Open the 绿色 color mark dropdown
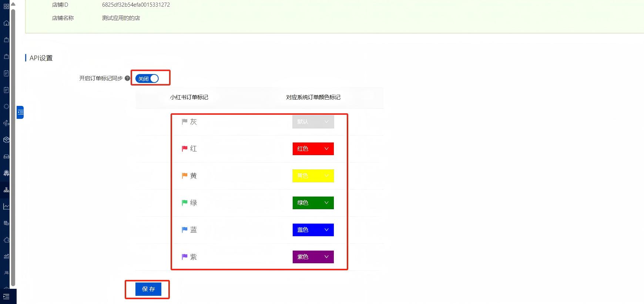Image resolution: width=644 pixels, height=304 pixels. coord(313,203)
